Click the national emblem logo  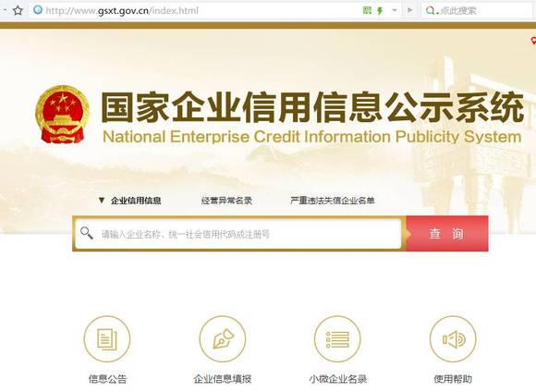click(63, 115)
